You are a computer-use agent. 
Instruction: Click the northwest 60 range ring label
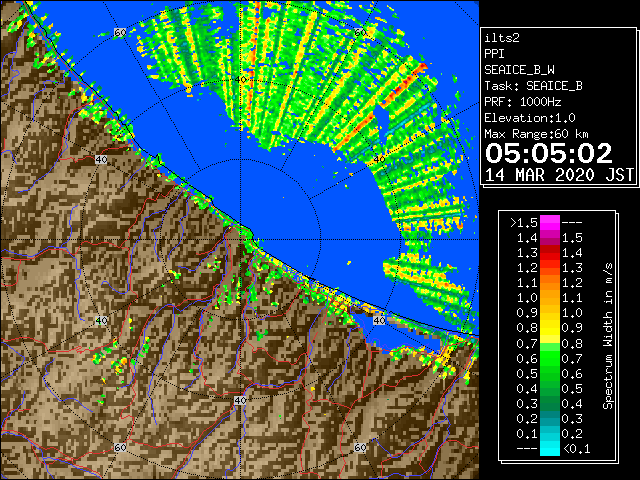coord(120,32)
